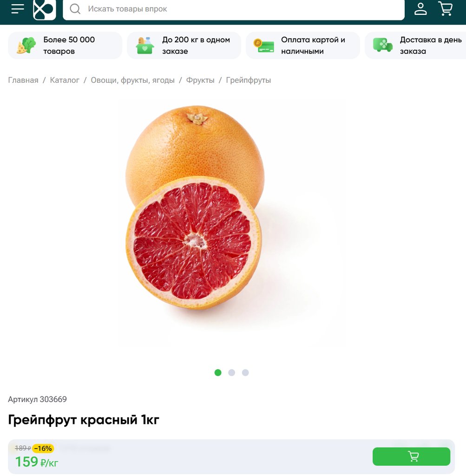Open Грейпфруты breadcrumb link
The width and height of the screenshot is (466, 476).
[x=249, y=80]
